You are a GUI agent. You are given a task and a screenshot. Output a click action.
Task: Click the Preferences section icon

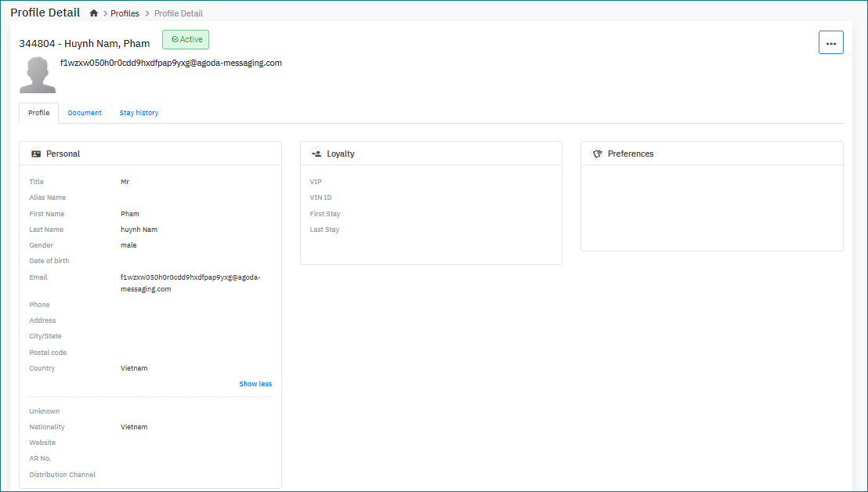[597, 154]
